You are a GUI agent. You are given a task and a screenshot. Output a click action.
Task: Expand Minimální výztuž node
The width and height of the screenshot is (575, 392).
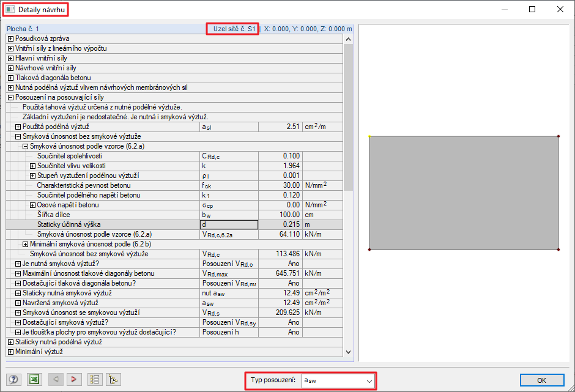10,352
